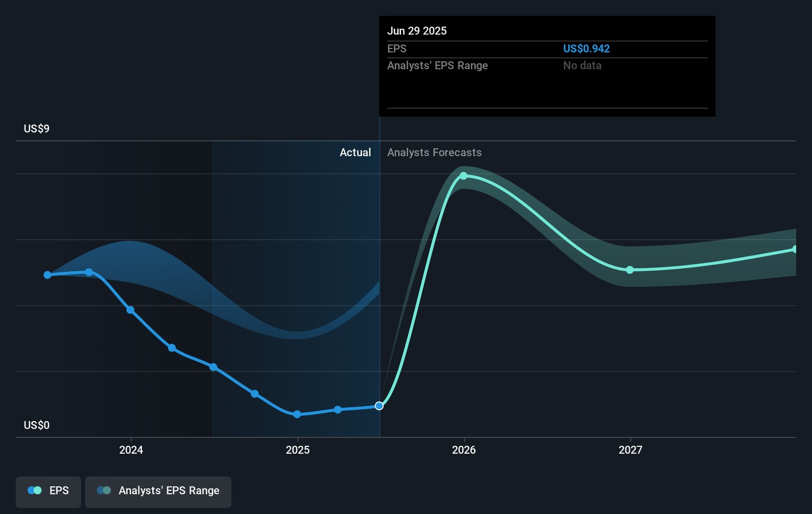812x514 pixels.
Task: Click the Jun 29 2025 tooltip date
Action: click(417, 31)
